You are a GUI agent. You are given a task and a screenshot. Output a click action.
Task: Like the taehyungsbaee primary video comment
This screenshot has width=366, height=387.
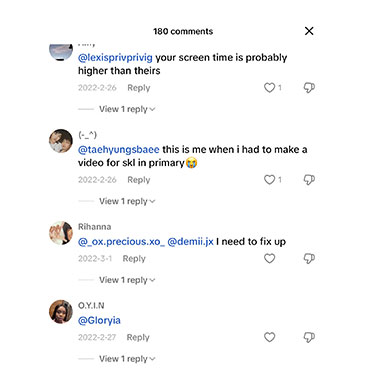[x=269, y=180]
